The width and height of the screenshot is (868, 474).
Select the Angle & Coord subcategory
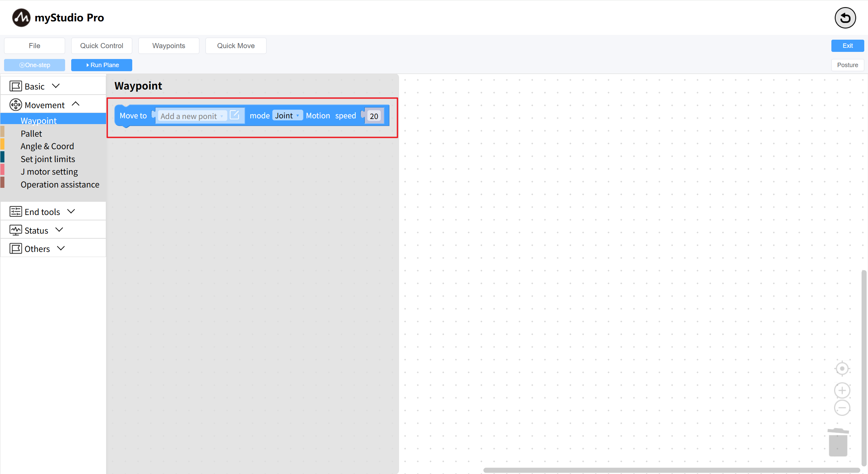click(x=47, y=146)
